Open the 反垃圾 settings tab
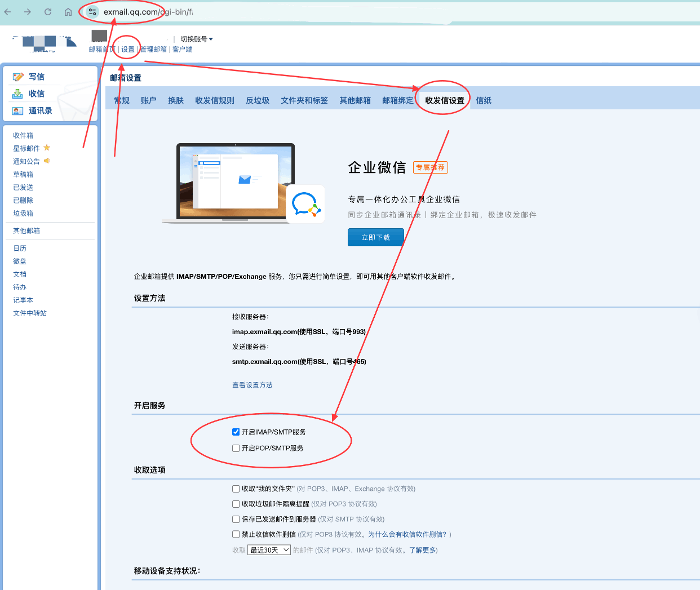 (x=257, y=100)
